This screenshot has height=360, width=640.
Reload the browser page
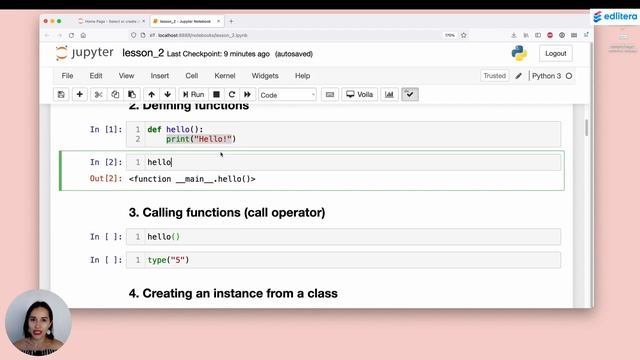(x=71, y=36)
